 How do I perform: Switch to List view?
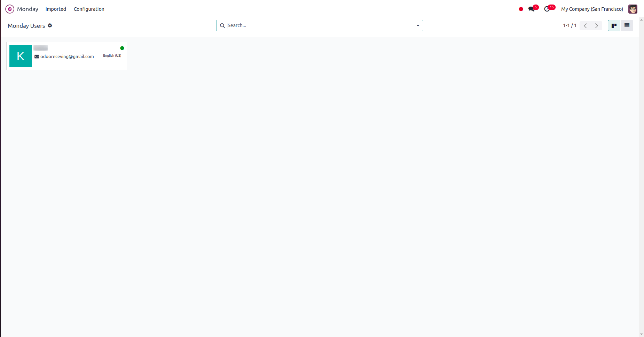coord(627,25)
